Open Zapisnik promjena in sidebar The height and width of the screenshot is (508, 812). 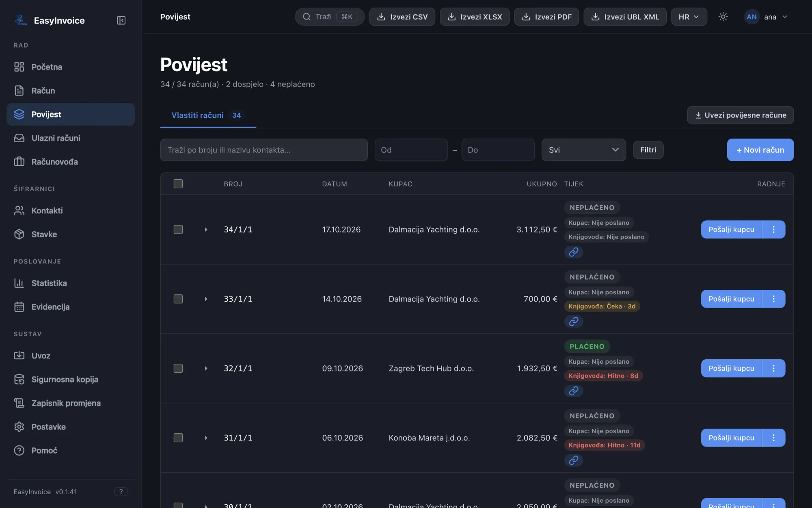click(x=71, y=403)
